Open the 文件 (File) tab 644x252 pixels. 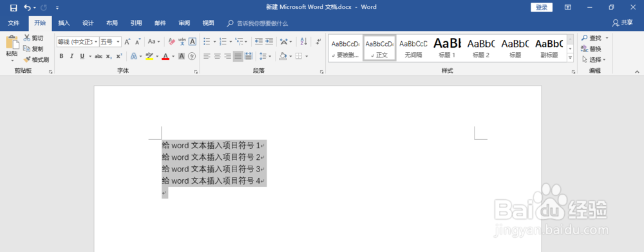point(14,23)
